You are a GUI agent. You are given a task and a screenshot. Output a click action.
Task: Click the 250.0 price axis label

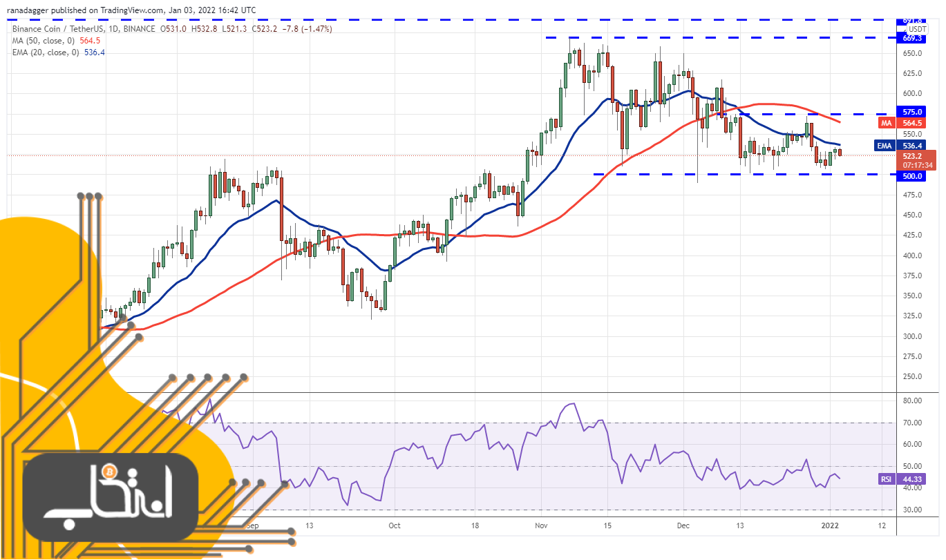point(913,377)
